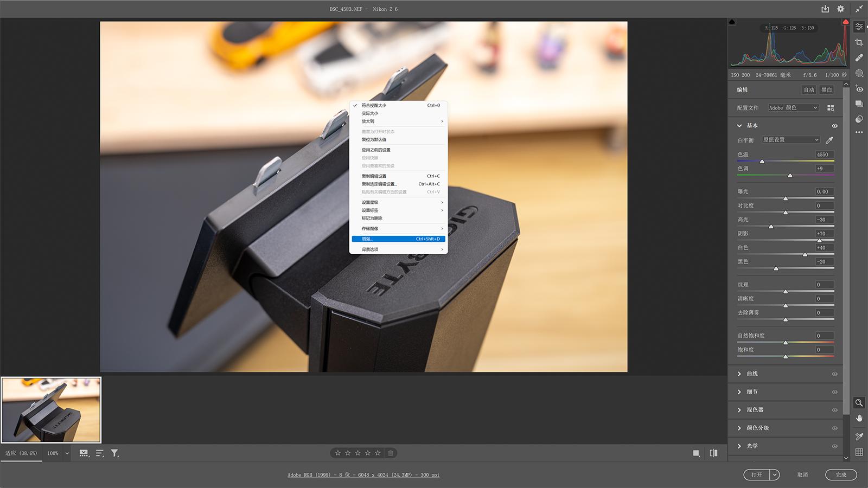868x488 pixels.
Task: Open the Masking tool (dashed circle)
Action: pyautogui.click(x=859, y=73)
